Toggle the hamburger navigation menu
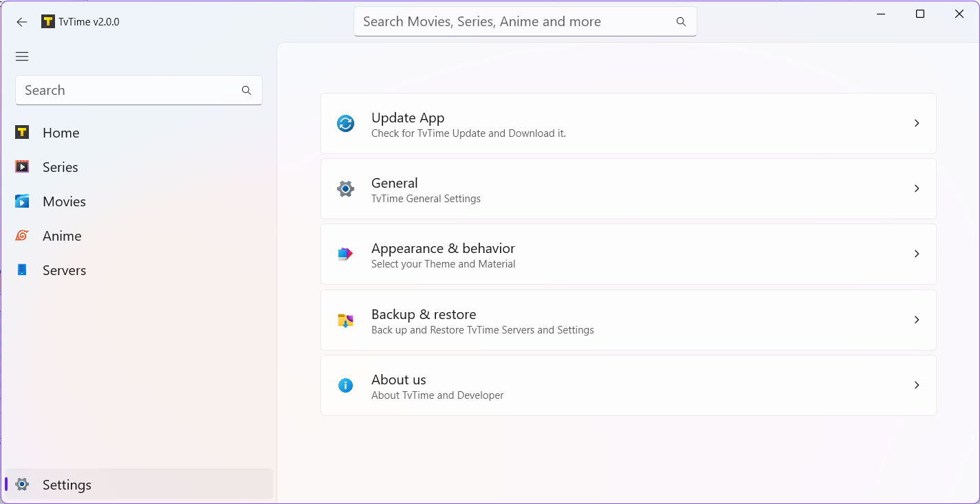Screen dimensions: 980x504 point(22,56)
